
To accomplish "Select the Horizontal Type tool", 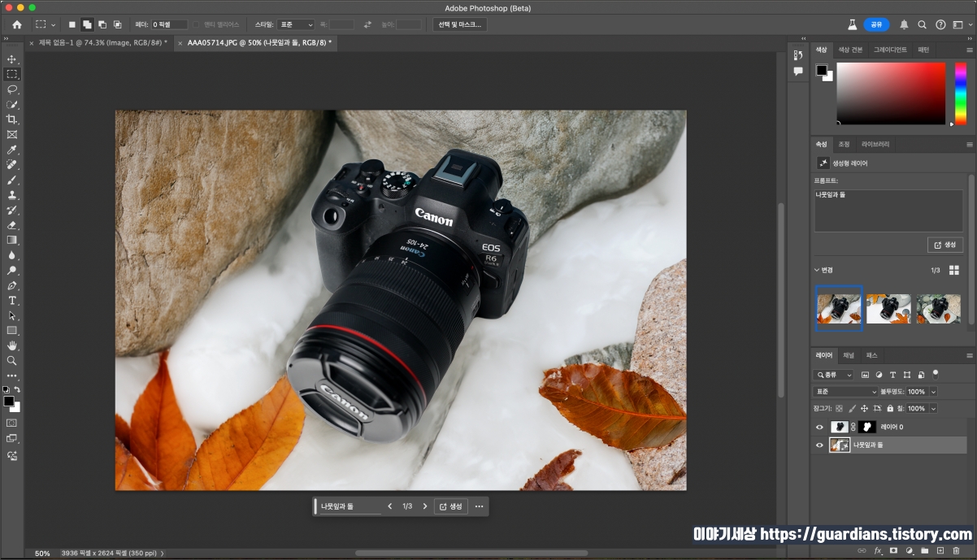I will (11, 301).
